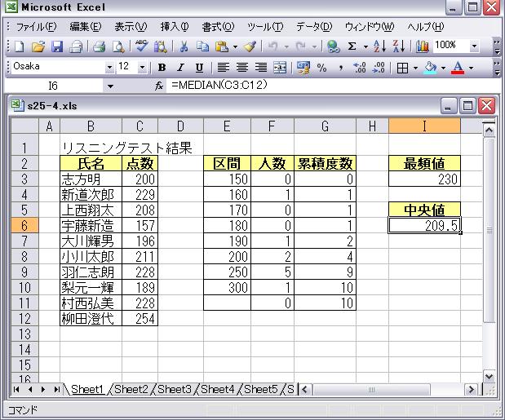Open Print Preview magnifier icon
The image size is (505, 420).
[118, 47]
